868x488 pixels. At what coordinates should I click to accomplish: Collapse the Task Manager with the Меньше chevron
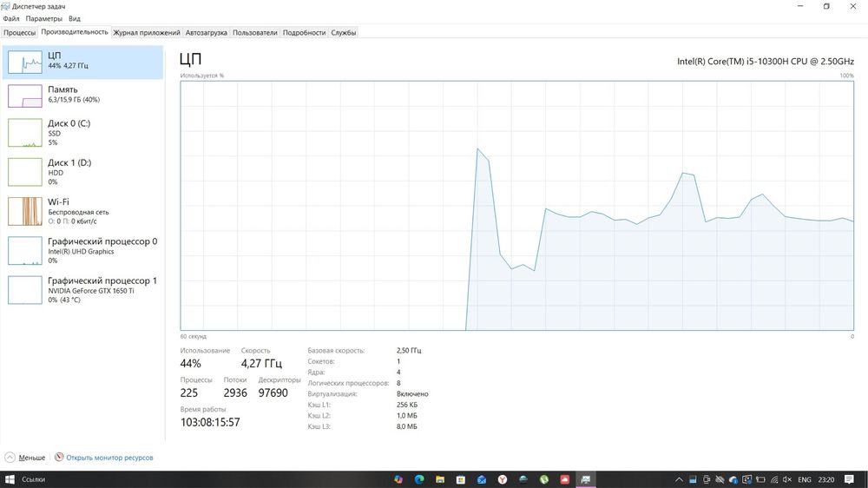pos(10,458)
